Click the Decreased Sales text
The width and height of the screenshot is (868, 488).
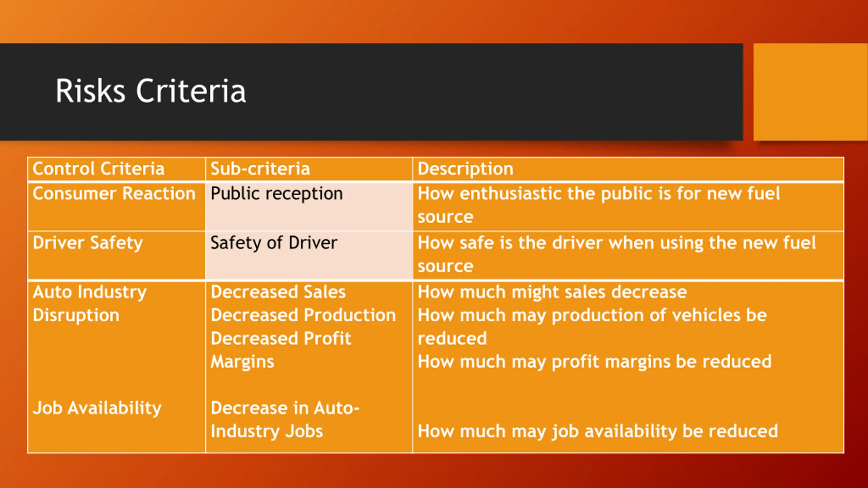(x=278, y=292)
